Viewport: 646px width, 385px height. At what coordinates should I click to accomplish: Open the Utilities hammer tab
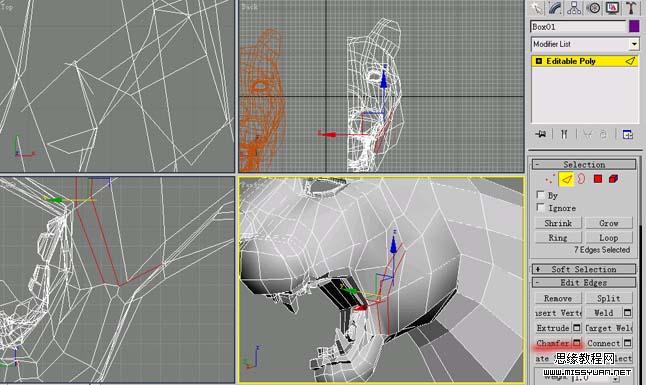pyautogui.click(x=630, y=8)
